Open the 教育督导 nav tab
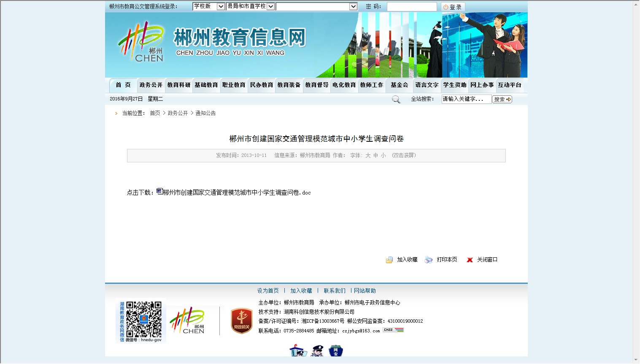 click(x=317, y=85)
